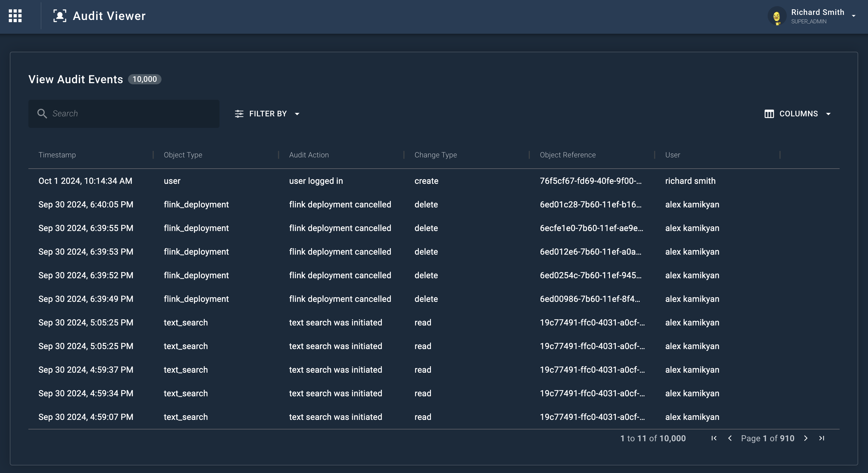868x473 pixels.
Task: Go to the first page
Action: click(x=714, y=438)
